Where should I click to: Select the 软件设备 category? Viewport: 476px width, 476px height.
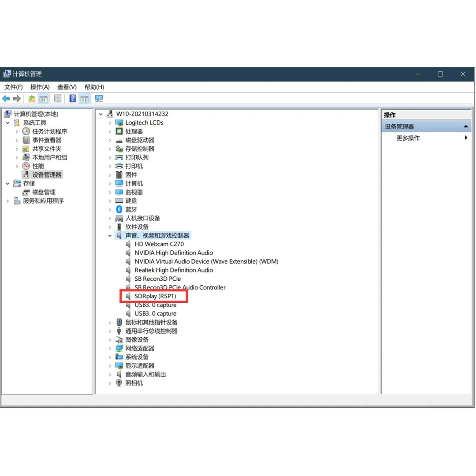137,227
